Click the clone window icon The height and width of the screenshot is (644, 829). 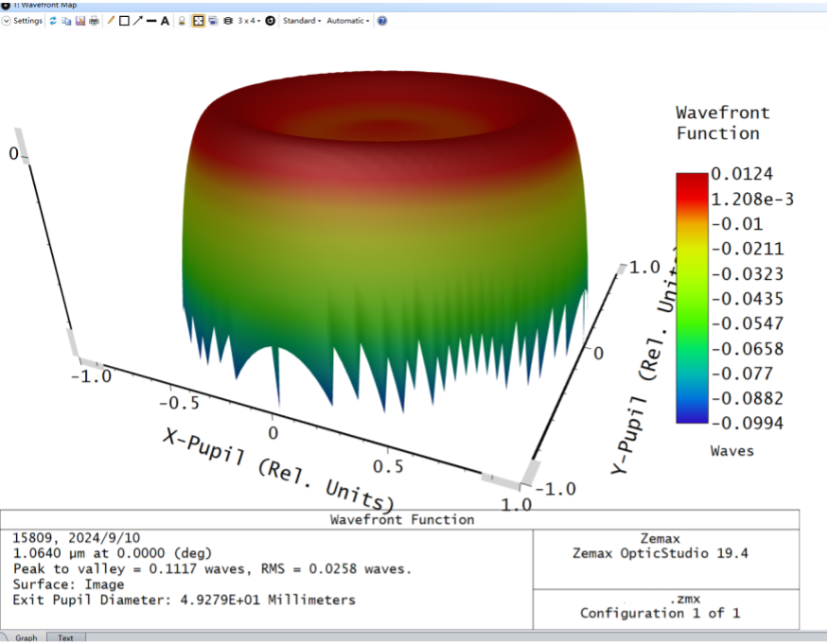(x=213, y=21)
